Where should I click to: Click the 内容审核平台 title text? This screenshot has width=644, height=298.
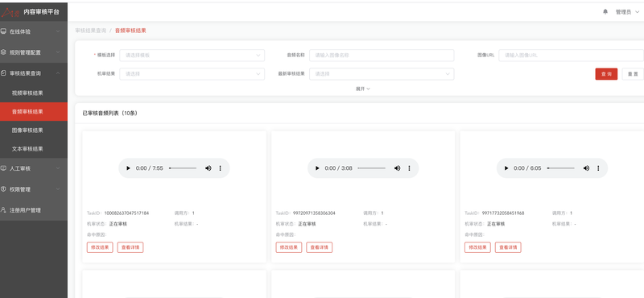[x=41, y=12]
